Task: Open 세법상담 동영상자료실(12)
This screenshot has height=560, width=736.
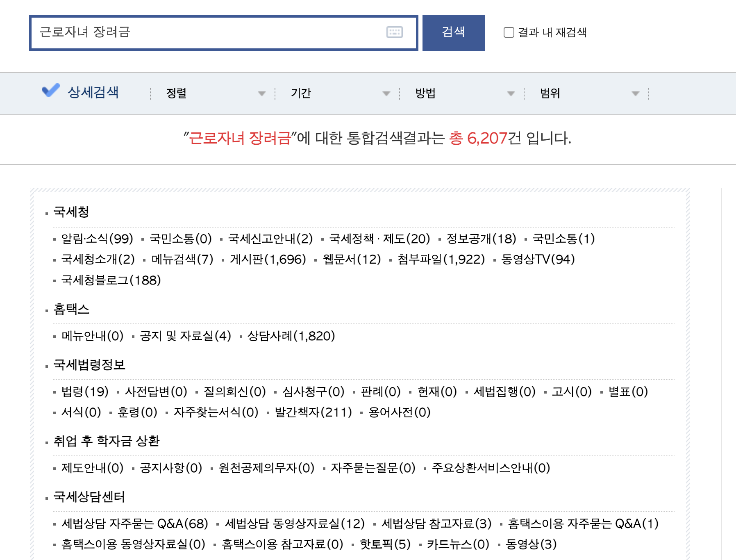Action: click(x=295, y=524)
